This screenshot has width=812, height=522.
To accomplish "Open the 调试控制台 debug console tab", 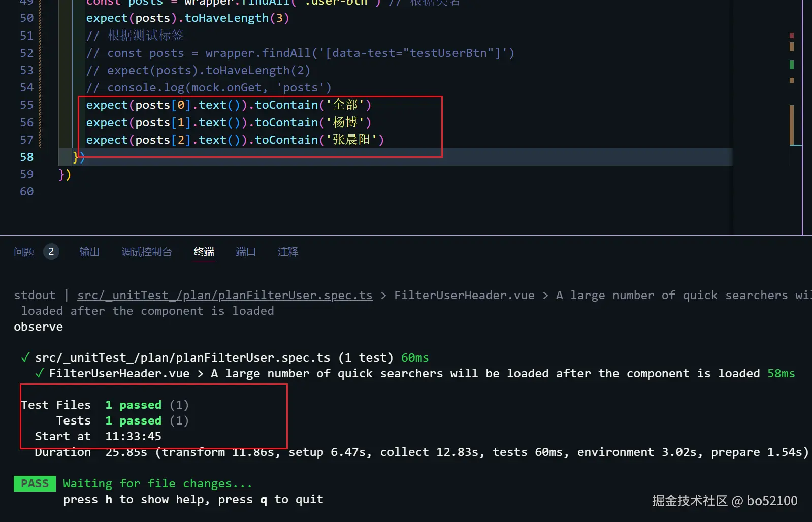I will coord(147,252).
